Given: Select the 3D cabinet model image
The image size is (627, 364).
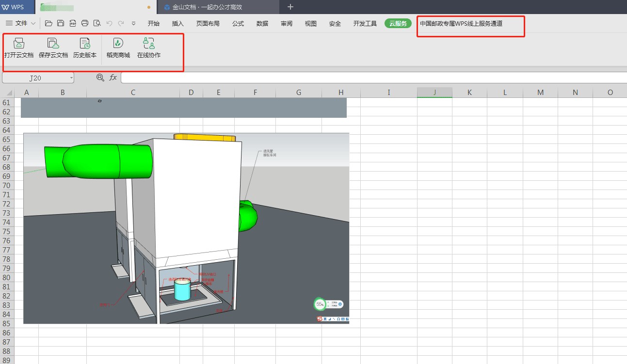Looking at the screenshot, I should coord(186,228).
